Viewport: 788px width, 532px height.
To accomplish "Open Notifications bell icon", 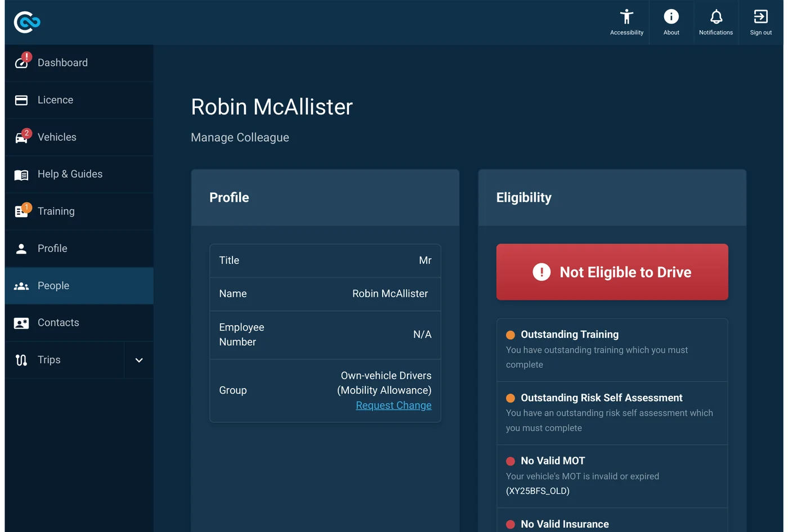I will coord(716,17).
